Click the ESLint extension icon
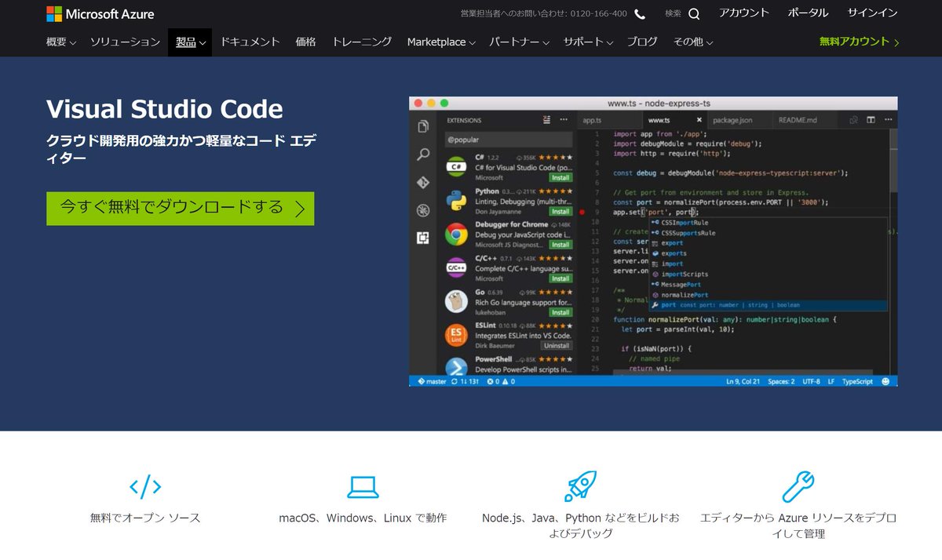The width and height of the screenshot is (942, 560). click(x=457, y=336)
